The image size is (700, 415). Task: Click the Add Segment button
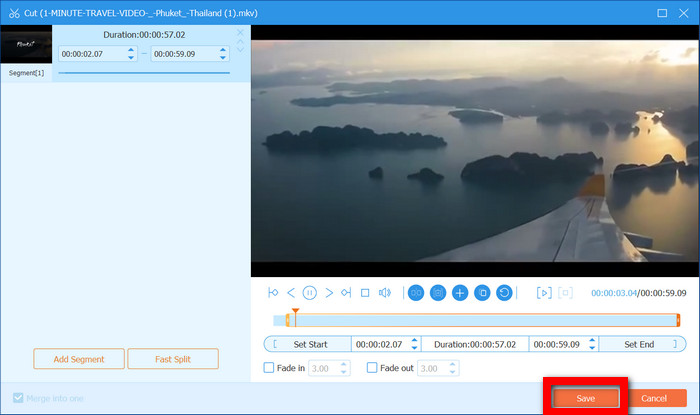(x=79, y=359)
